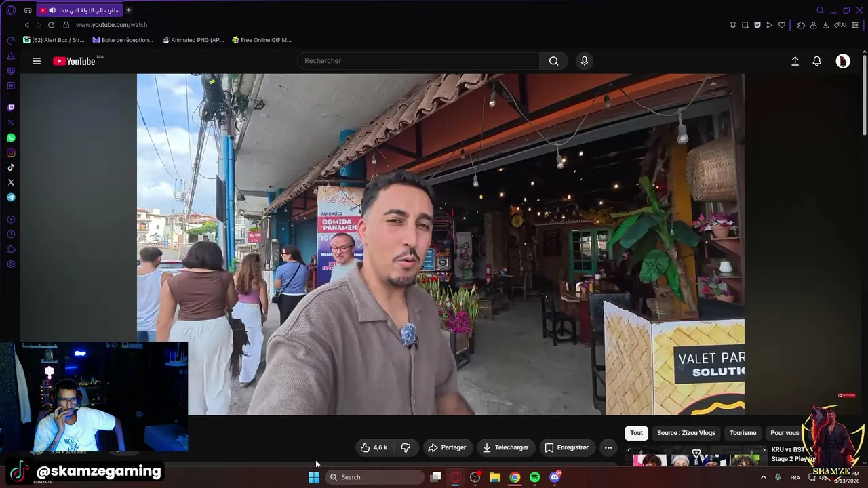Reload the YouTube page

tap(51, 25)
